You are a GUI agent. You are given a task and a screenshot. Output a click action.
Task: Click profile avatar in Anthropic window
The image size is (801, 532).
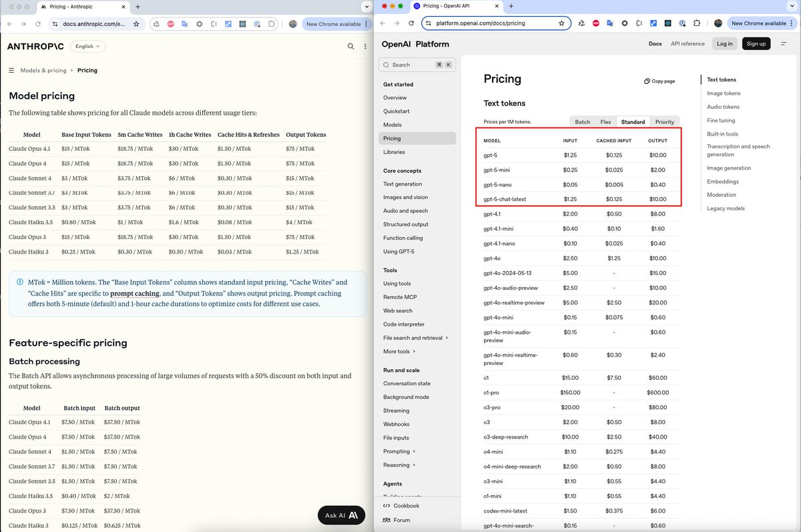point(292,24)
